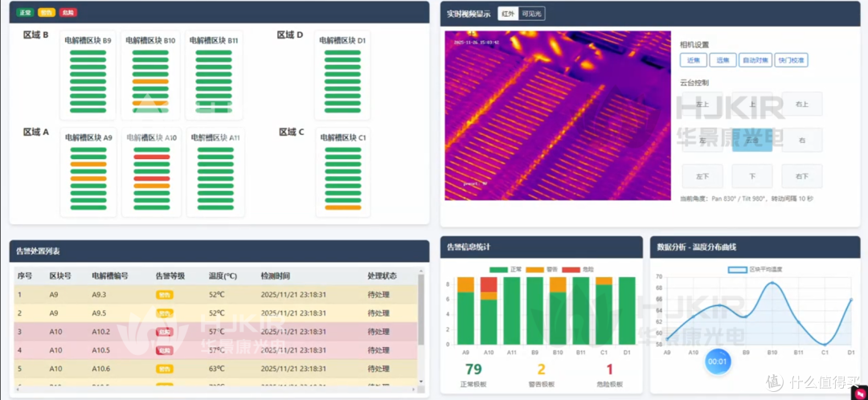Click 待处理 status in the A10.6 row

pyautogui.click(x=379, y=369)
